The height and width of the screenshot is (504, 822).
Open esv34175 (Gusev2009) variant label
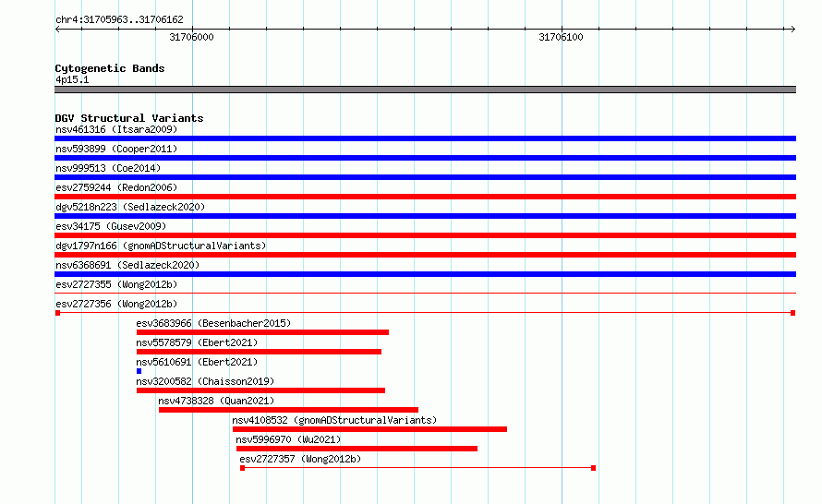point(111,226)
